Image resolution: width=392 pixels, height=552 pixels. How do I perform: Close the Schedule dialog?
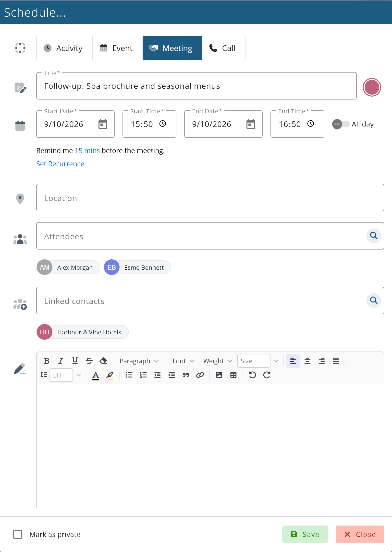pos(360,534)
